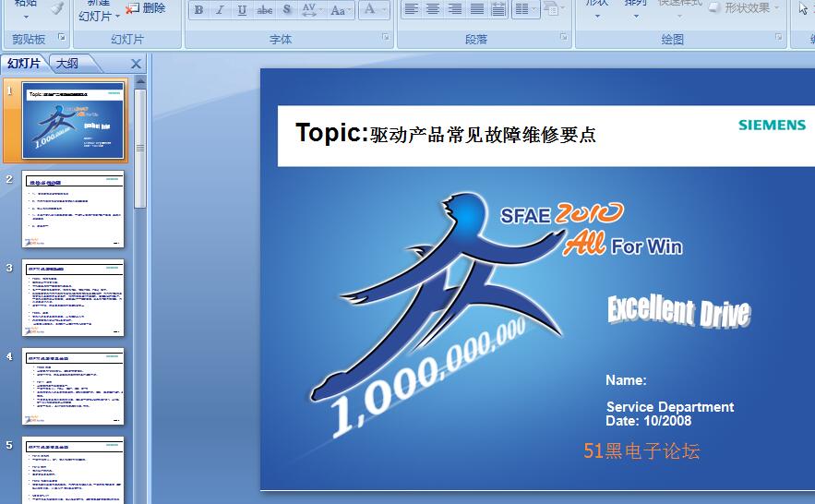The width and height of the screenshot is (815, 504).
Task: Toggle strikethrough formatting
Action: pyautogui.click(x=265, y=10)
